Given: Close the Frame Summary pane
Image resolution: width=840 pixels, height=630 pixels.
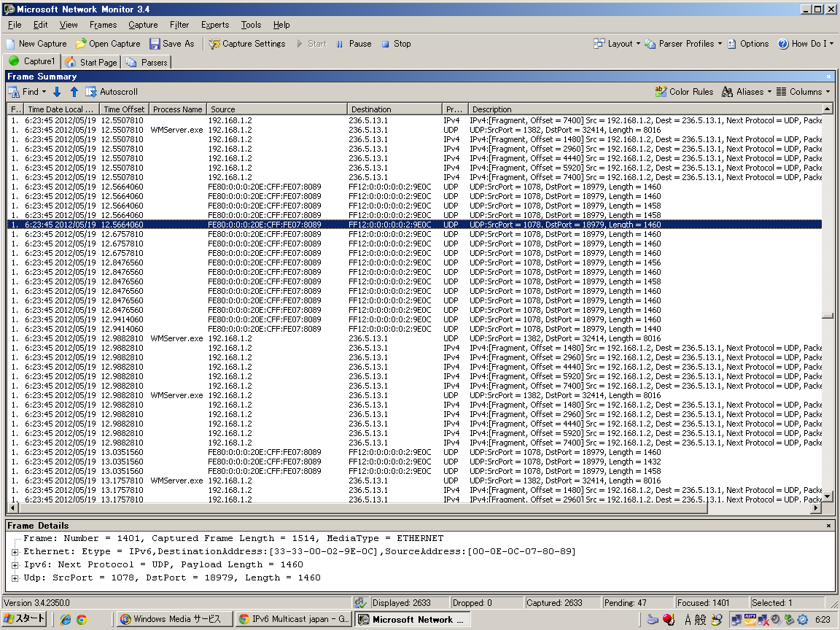Looking at the screenshot, I should click(x=829, y=77).
